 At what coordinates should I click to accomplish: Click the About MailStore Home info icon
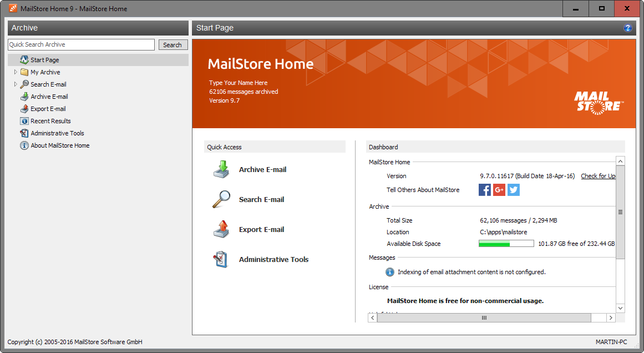[x=24, y=145]
